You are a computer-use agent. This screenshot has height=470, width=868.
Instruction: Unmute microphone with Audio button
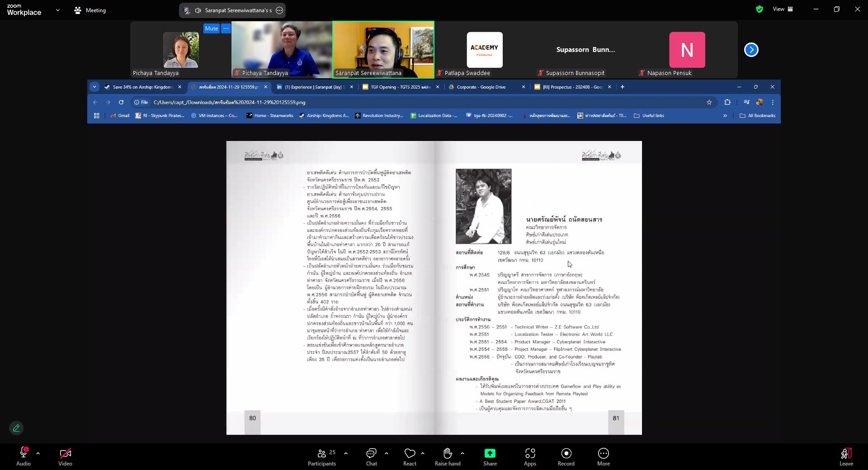pyautogui.click(x=24, y=456)
